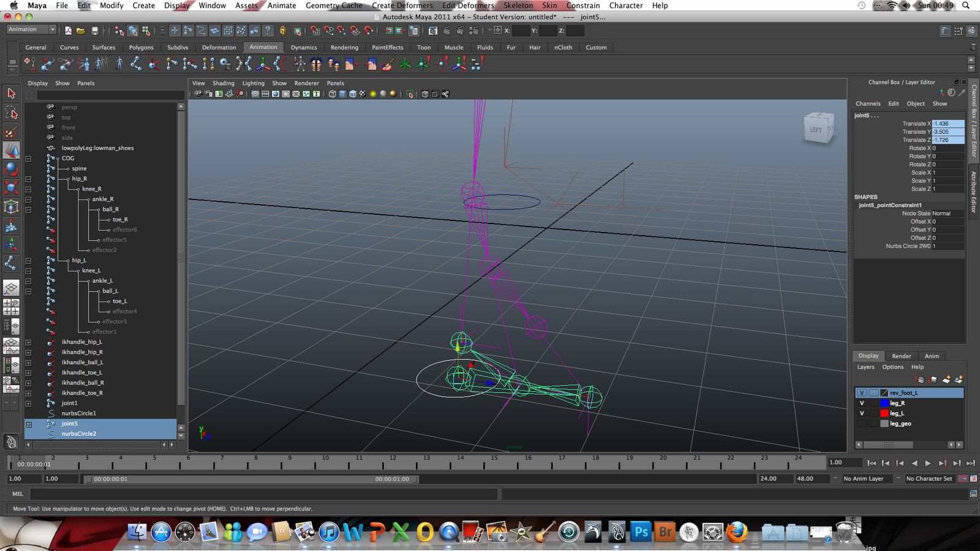Pick the Rotate tool sphere icon
Image resolution: width=980 pixels, height=551 pixels.
click(11, 169)
